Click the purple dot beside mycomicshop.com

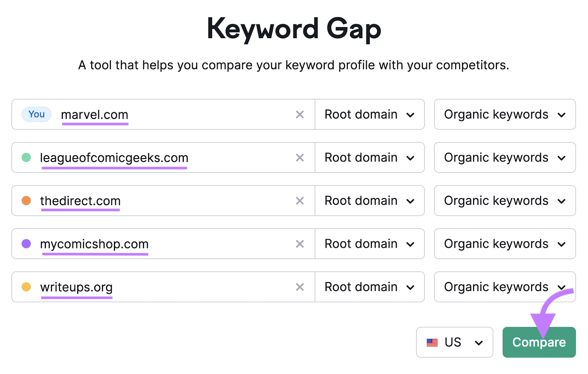pyautogui.click(x=26, y=244)
